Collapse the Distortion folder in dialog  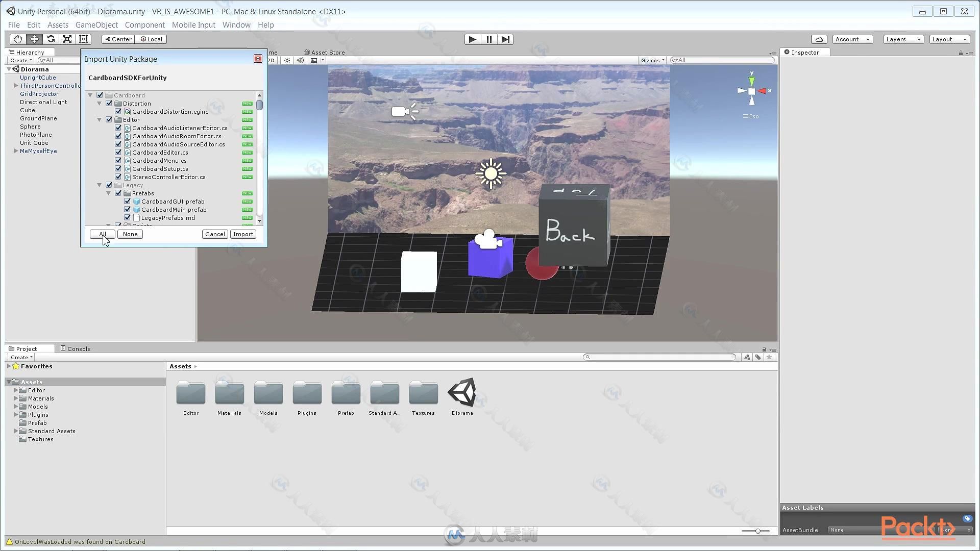[100, 104]
